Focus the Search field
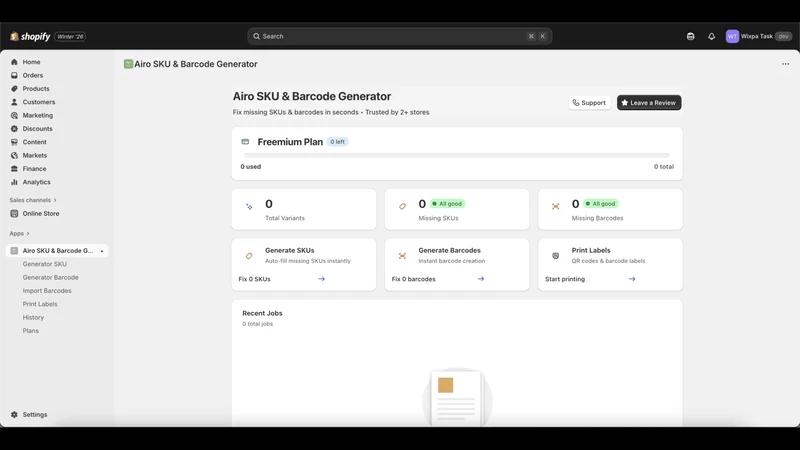 coord(399,36)
